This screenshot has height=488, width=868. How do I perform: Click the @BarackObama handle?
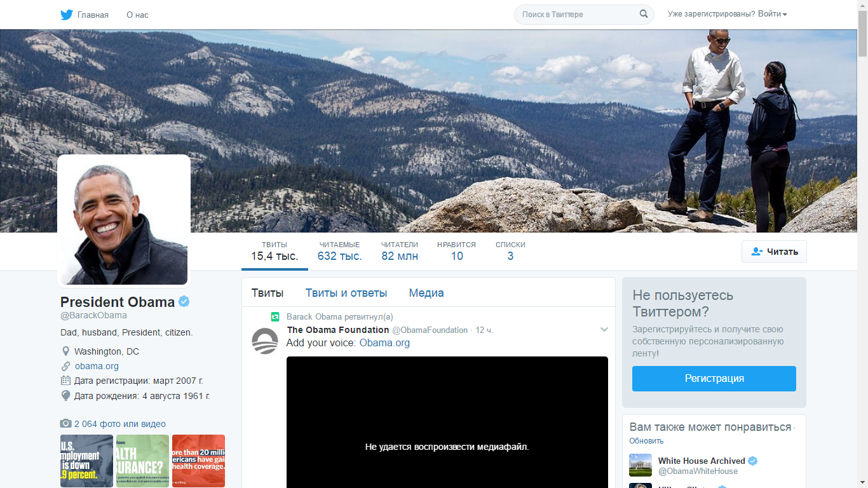[93, 316]
